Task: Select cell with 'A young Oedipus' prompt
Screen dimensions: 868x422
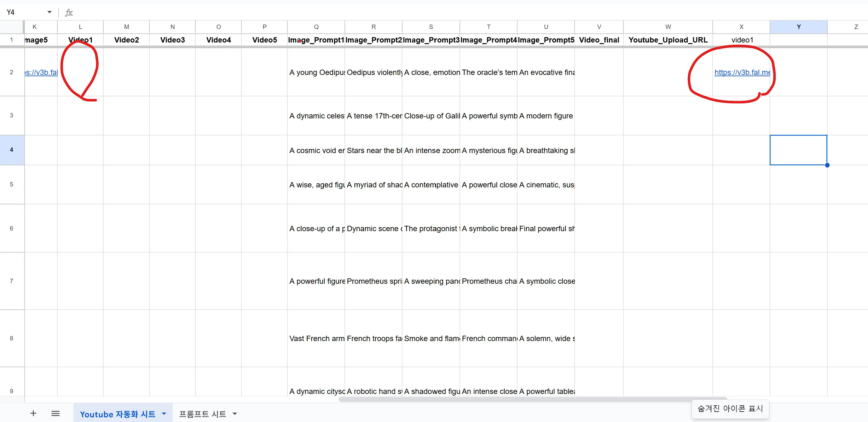Action: coord(316,72)
